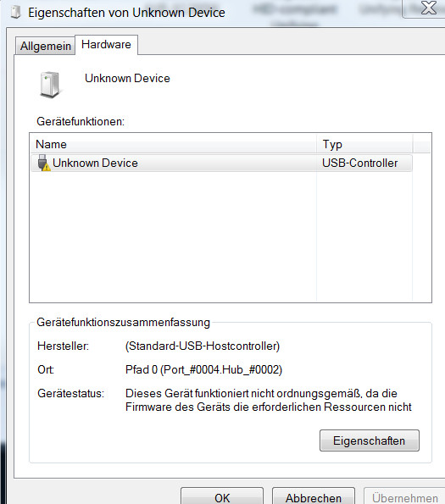The image size is (445, 504).
Task: Click the Gerätestatus message text
Action: click(x=268, y=400)
